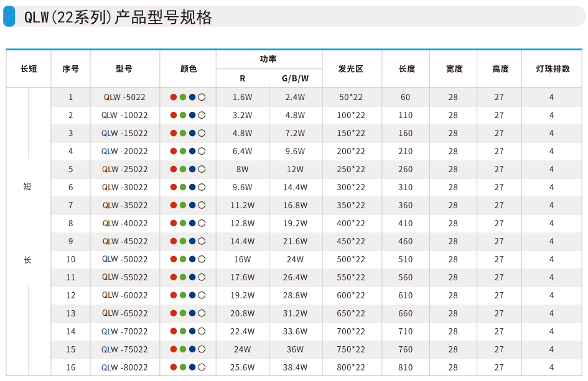The image size is (588, 381).
Task: Click the red dot in the QLW-5022 row
Action: [x=174, y=98]
